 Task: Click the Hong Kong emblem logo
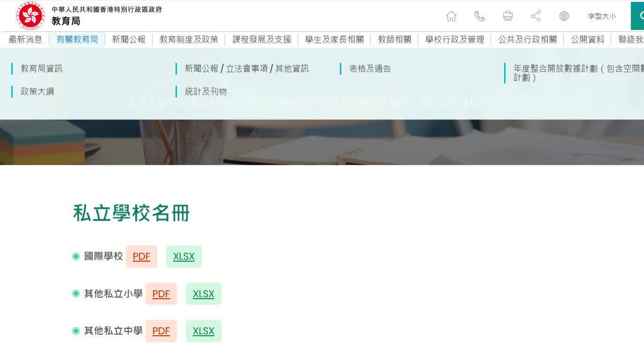click(x=31, y=15)
